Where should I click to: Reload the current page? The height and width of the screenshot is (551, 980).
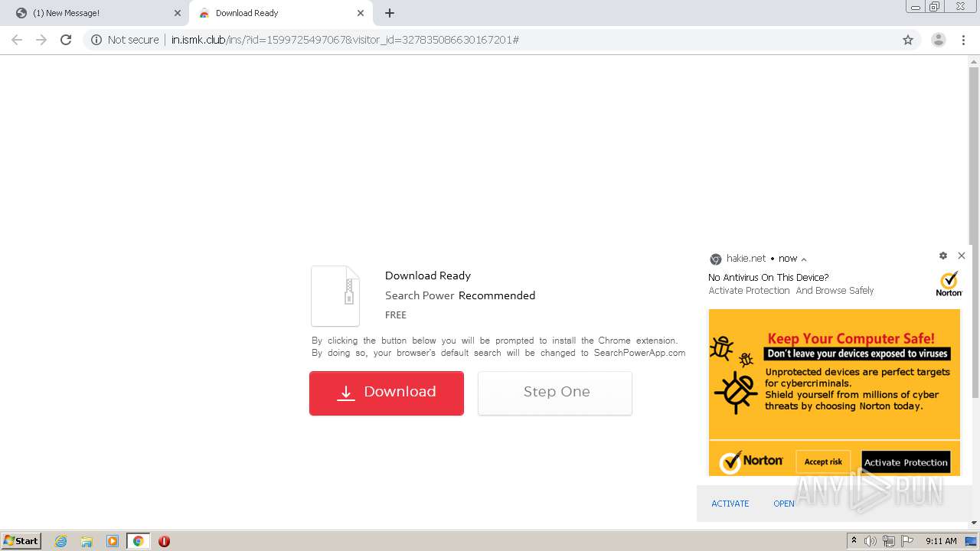click(66, 40)
